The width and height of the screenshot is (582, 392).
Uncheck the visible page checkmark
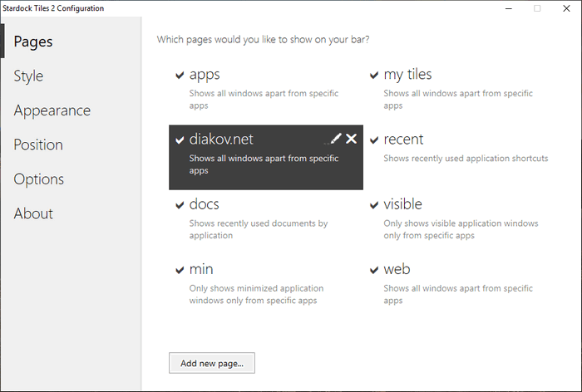coord(374,205)
